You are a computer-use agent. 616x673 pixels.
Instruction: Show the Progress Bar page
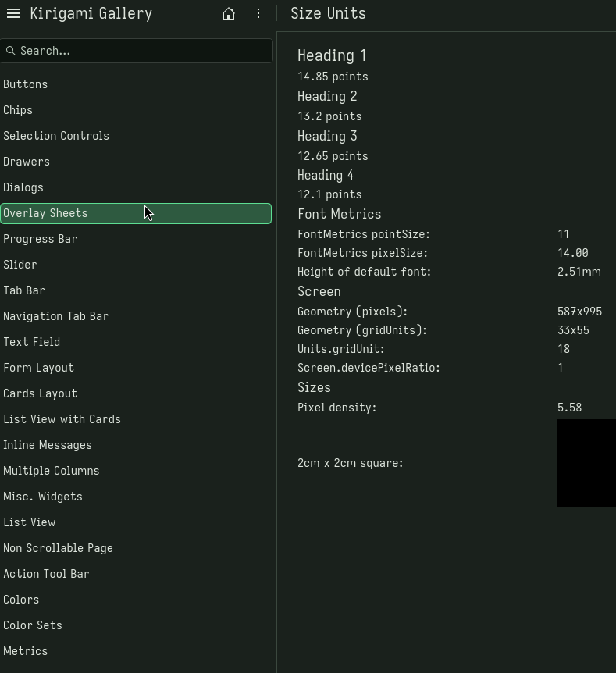tap(40, 239)
